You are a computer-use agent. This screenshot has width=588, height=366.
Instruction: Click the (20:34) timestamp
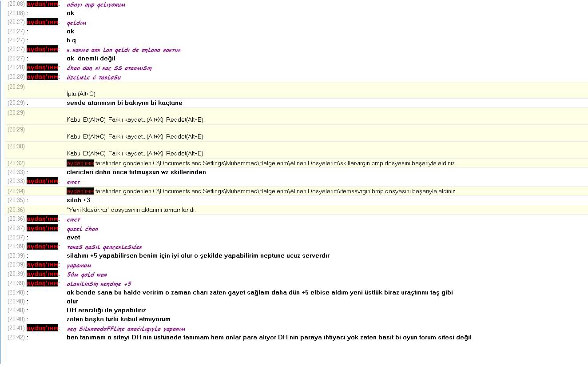(16, 191)
